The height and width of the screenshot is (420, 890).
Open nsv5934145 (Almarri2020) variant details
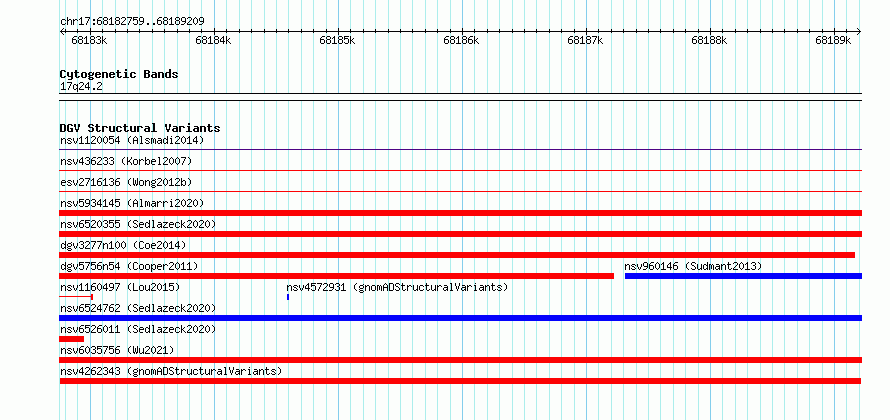(x=132, y=203)
